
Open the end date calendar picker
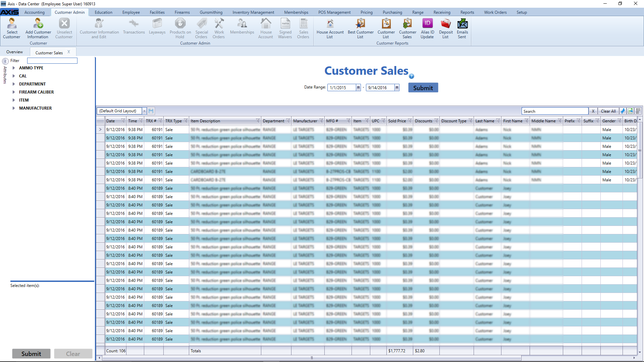click(397, 87)
